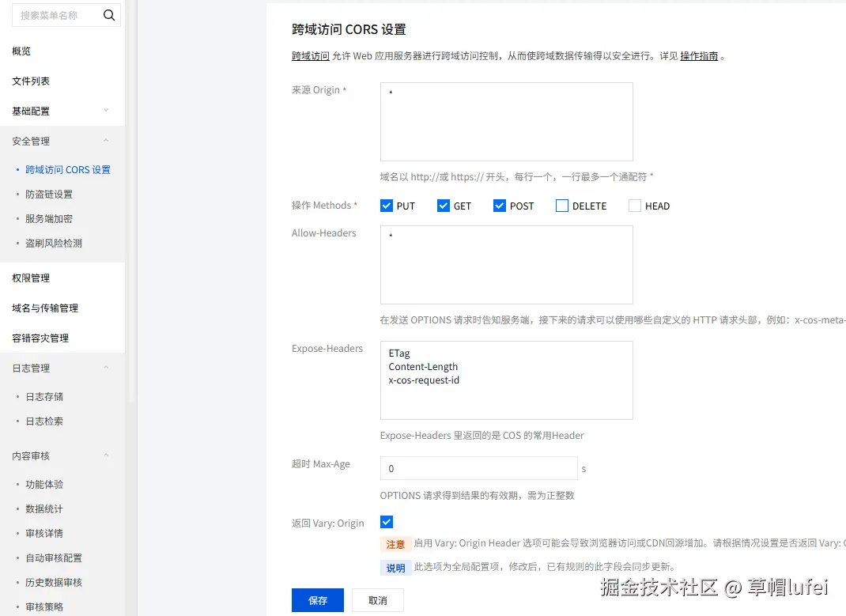Image resolution: width=846 pixels, height=616 pixels.
Task: Focus the 超时 Max-Age input field
Action: [478, 468]
